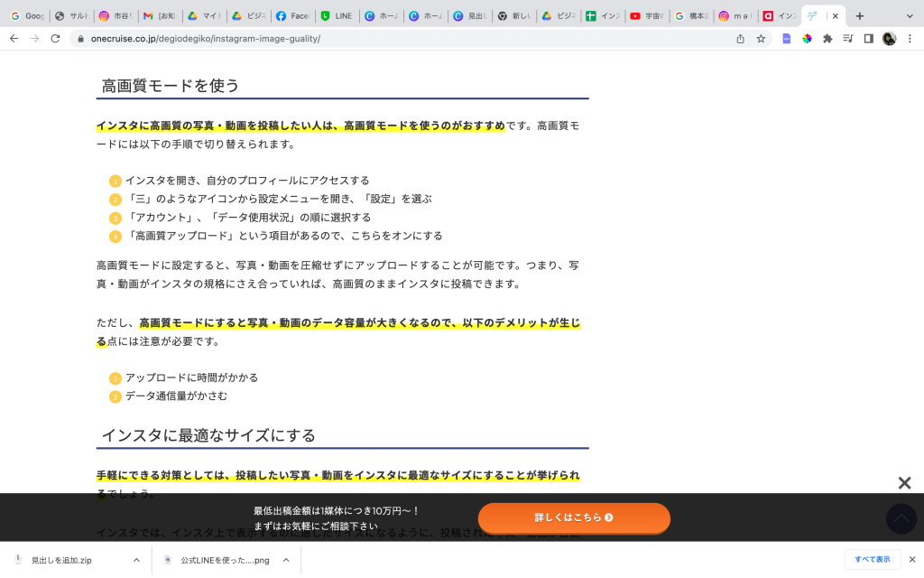Go back to the previous page
Image resolution: width=924 pixels, height=578 pixels.
(14, 38)
